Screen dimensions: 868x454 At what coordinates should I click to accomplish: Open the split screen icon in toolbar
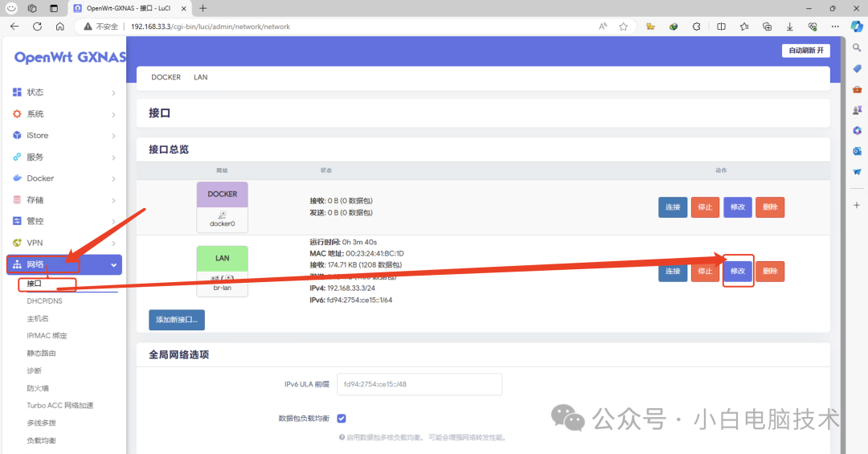(x=721, y=26)
